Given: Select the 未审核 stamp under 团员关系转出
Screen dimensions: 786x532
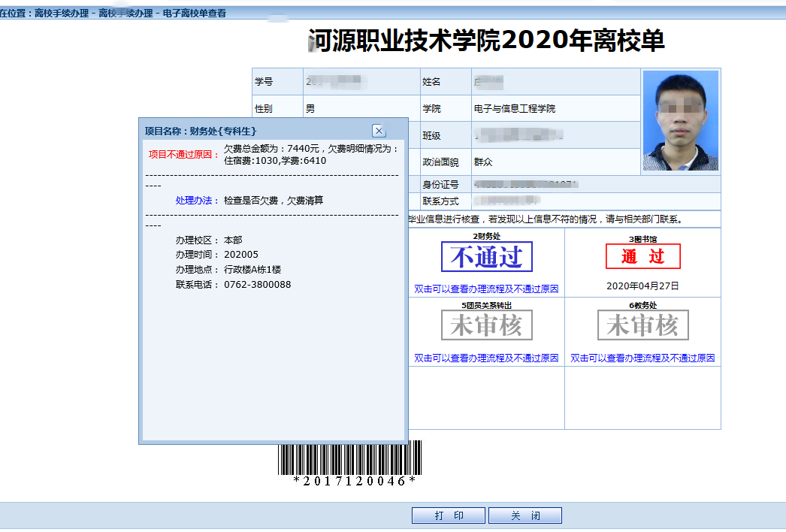Looking at the screenshot, I should (x=486, y=325).
